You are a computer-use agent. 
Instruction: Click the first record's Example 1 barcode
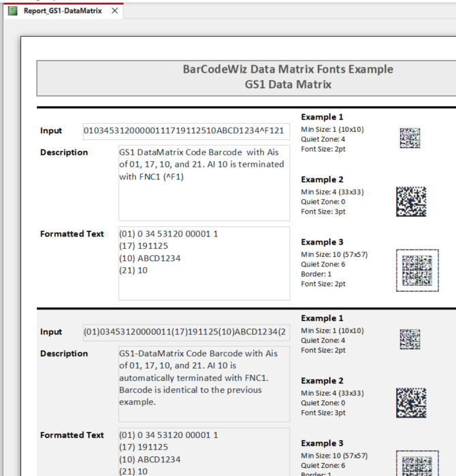click(410, 138)
